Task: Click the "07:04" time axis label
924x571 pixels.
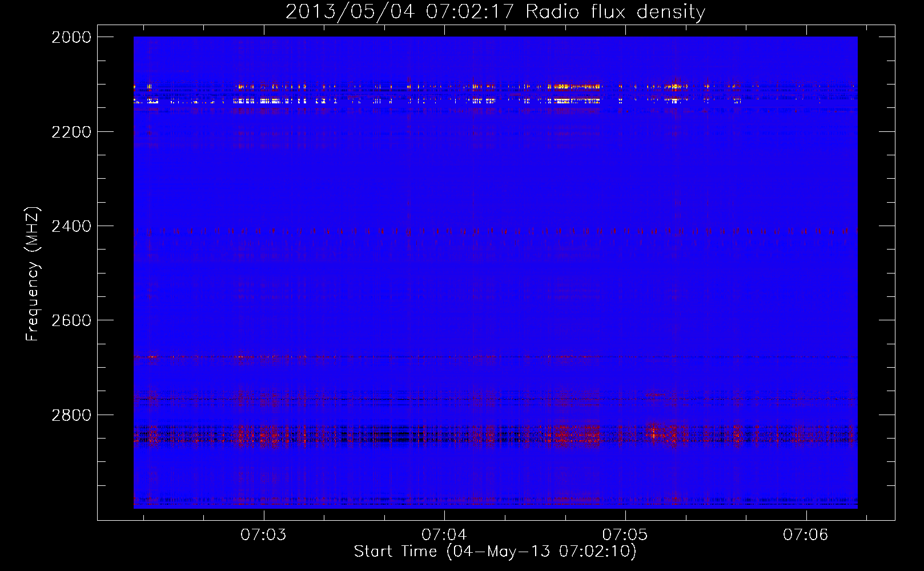Action: [x=444, y=535]
